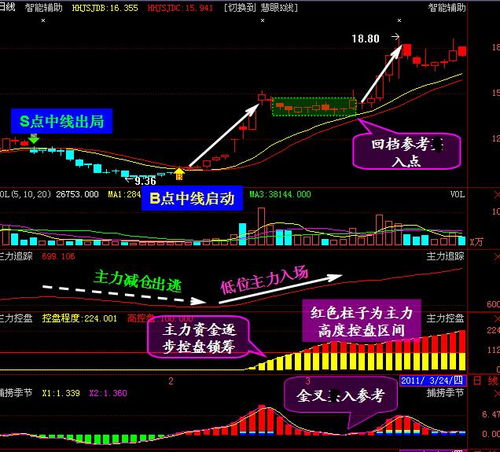The height and width of the screenshot is (452, 500).
Task: Click the yellow B-point up arrow marker
Action: point(179,174)
